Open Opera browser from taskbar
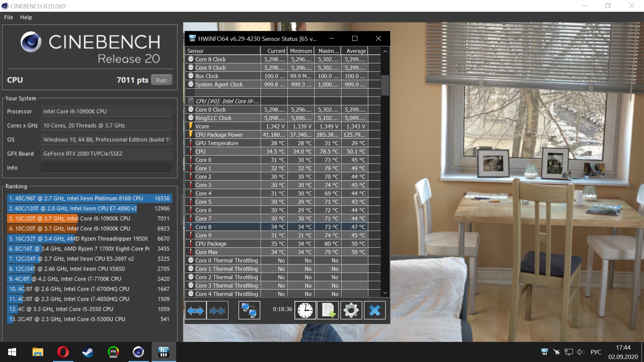The width and height of the screenshot is (644, 362). [x=63, y=352]
